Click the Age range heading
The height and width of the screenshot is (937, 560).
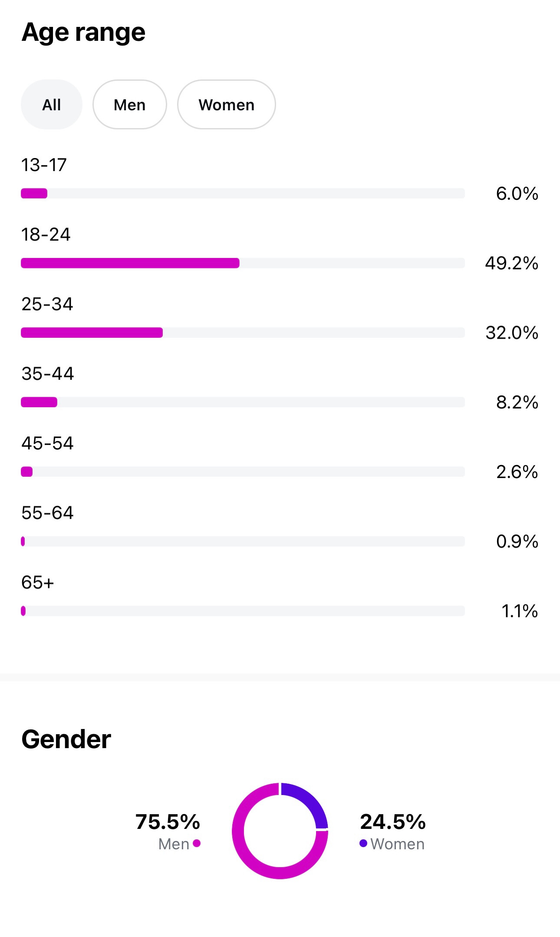83,32
